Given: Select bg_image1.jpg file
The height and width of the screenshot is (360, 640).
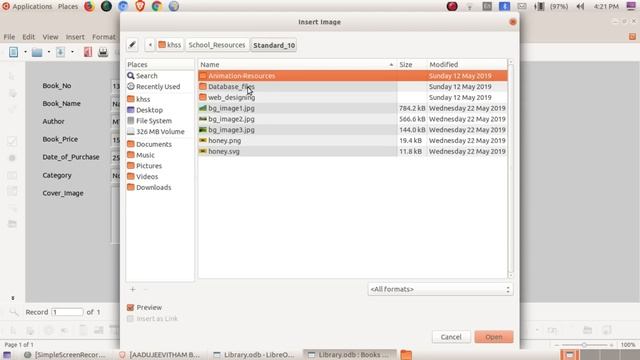Looking at the screenshot, I should point(353,108).
